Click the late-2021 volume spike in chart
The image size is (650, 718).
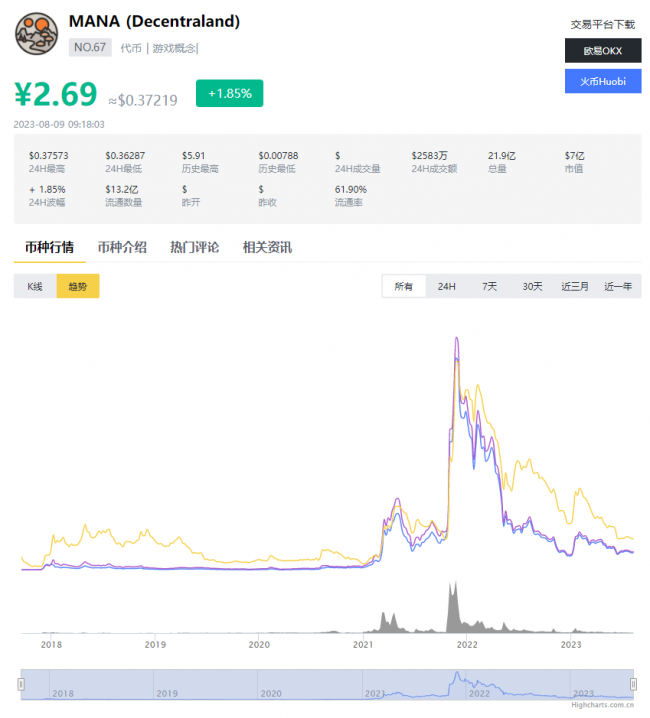point(453,609)
